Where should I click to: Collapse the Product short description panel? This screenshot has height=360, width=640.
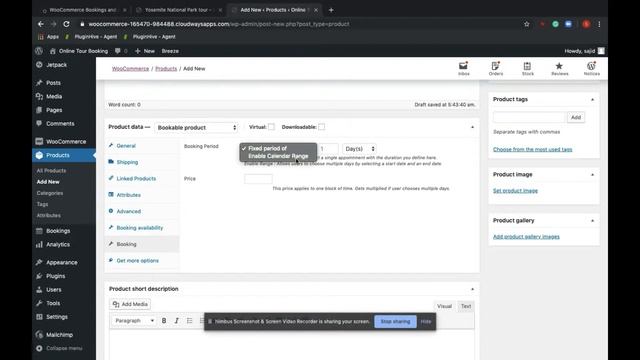(x=472, y=289)
